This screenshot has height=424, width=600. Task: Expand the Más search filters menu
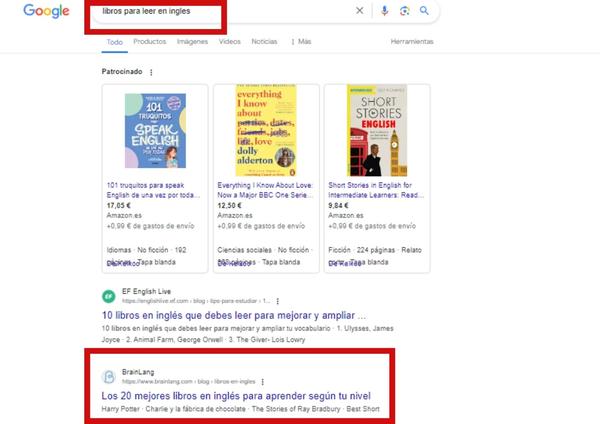pos(301,42)
